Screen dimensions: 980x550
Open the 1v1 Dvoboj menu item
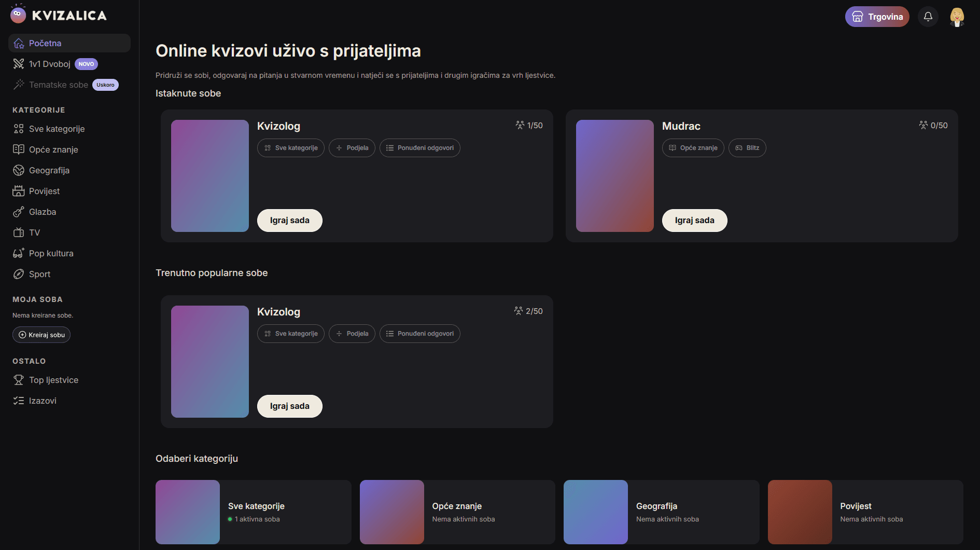coord(69,64)
